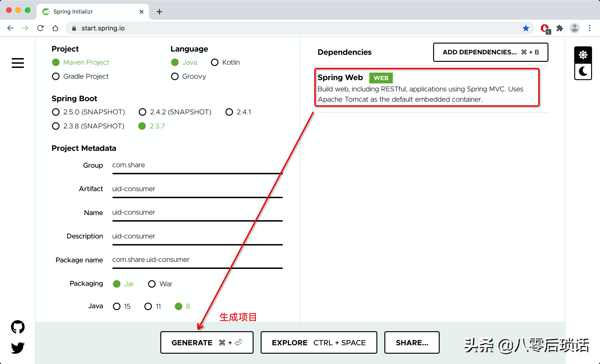This screenshot has width=600, height=364.
Task: Open the Extensions puzzle icon
Action: tap(560, 28)
